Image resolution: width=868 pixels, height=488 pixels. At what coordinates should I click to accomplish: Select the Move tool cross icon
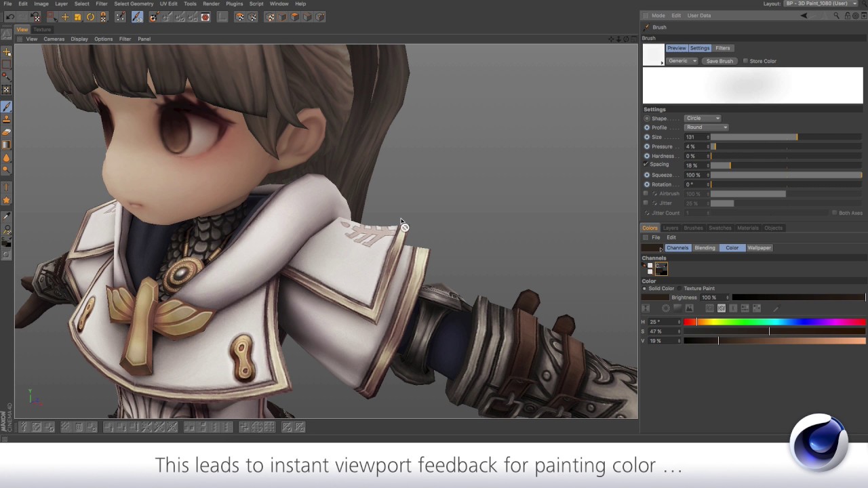point(65,17)
